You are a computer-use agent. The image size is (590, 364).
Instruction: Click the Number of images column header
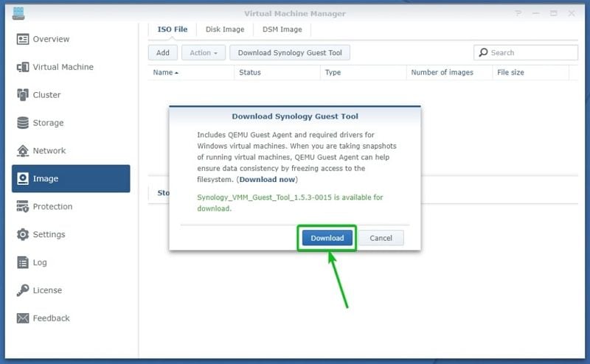click(x=450, y=72)
